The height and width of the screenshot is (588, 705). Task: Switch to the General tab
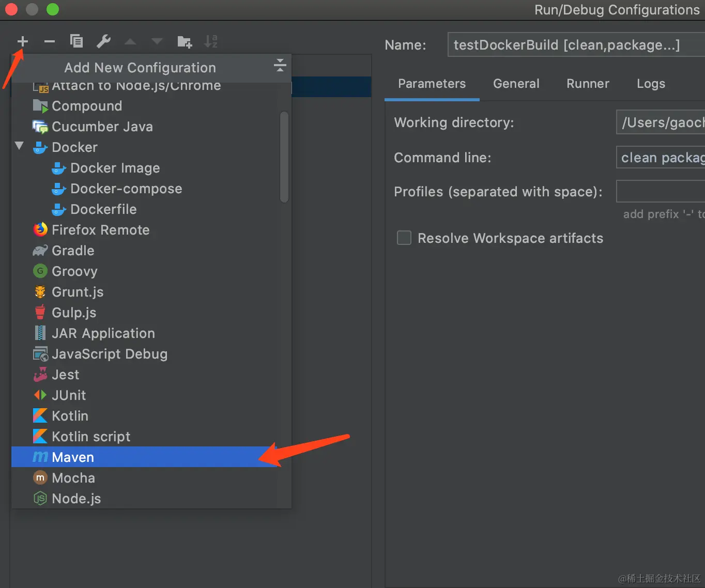pos(516,84)
